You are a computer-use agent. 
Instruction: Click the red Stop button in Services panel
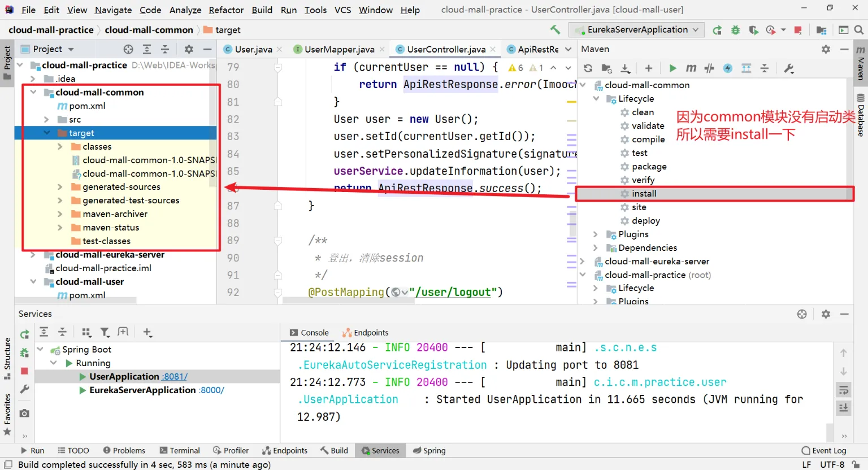click(x=24, y=371)
